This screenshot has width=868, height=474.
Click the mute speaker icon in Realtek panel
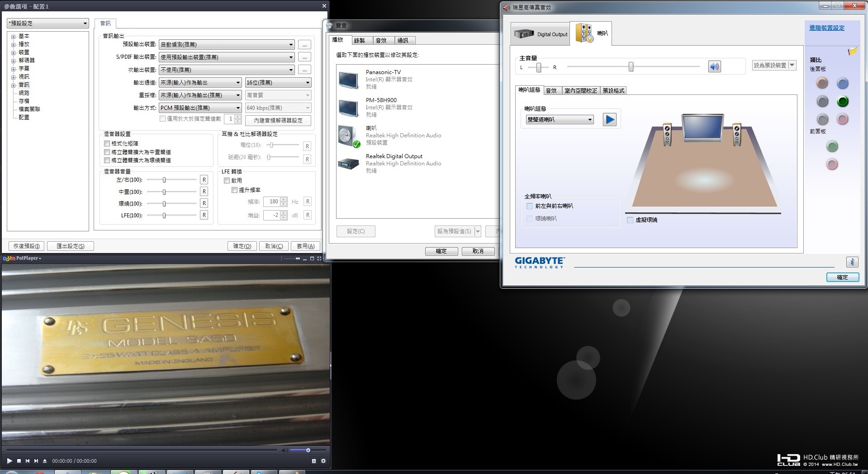pos(714,67)
